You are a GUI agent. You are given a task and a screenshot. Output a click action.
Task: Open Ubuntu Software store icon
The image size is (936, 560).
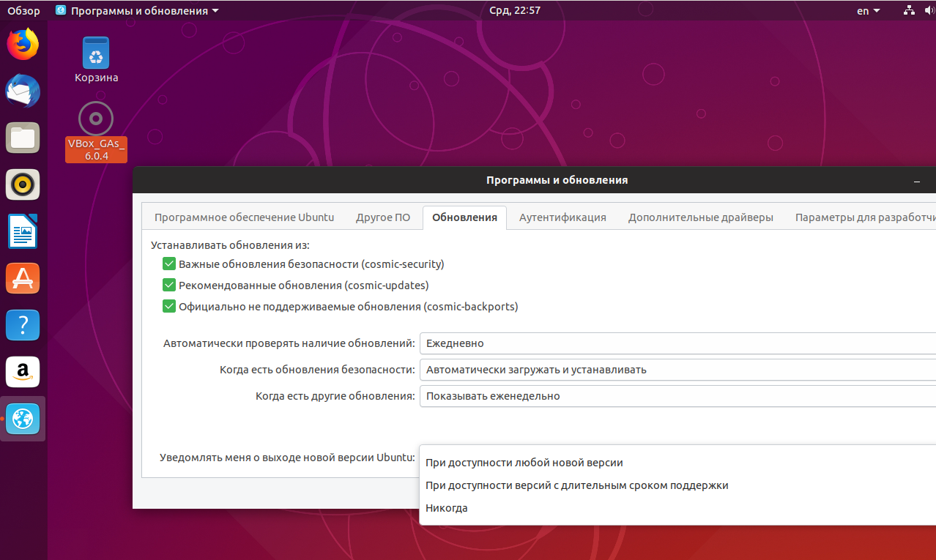point(23,278)
